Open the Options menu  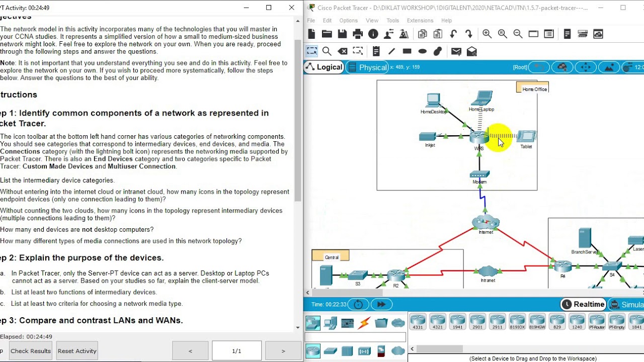[348, 21]
